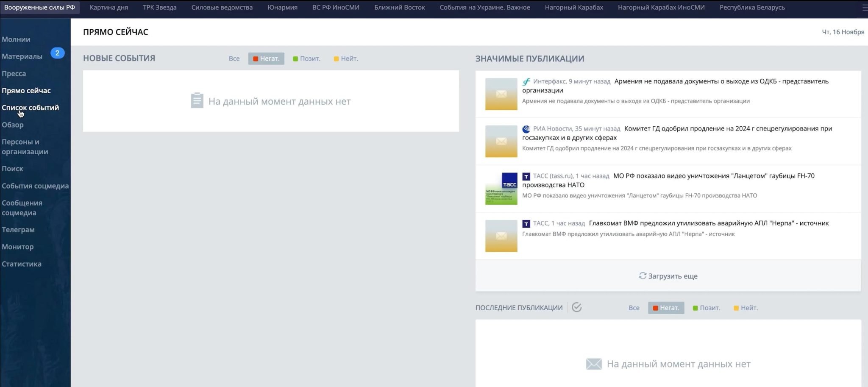
Task: Click the blue notification badge on Материалы
Action: (57, 53)
